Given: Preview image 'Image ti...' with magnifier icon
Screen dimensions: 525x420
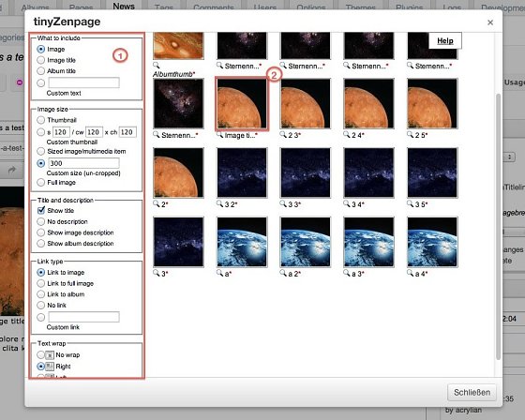Looking at the screenshot, I should 220,135.
